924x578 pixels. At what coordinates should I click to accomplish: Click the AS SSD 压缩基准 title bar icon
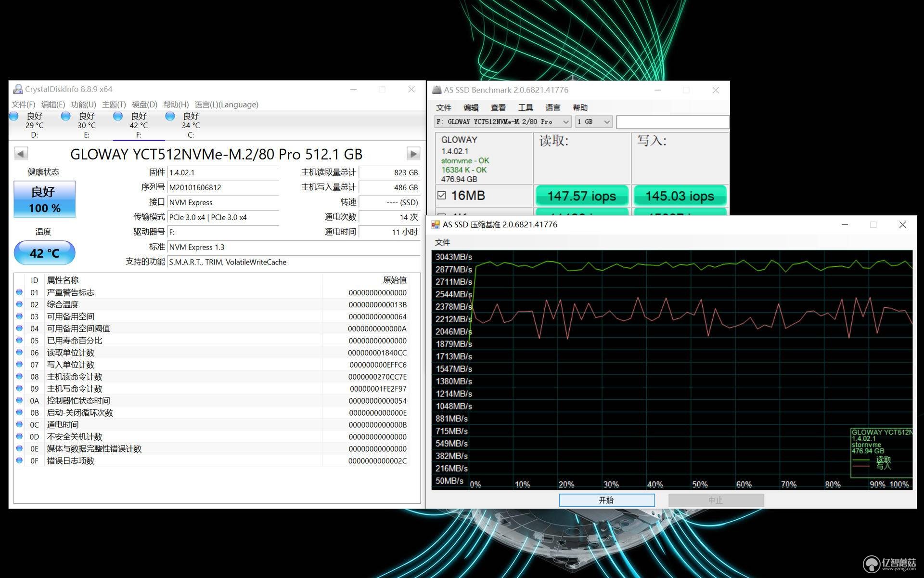(x=436, y=224)
